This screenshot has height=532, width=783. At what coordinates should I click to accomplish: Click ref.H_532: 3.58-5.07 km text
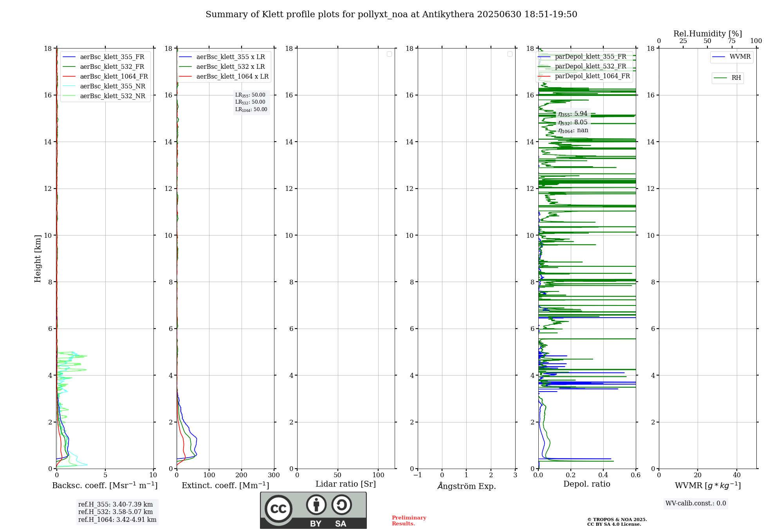click(x=115, y=512)
